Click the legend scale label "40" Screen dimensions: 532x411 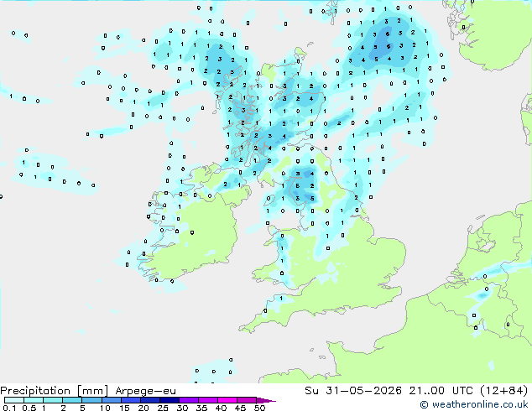tap(221, 408)
